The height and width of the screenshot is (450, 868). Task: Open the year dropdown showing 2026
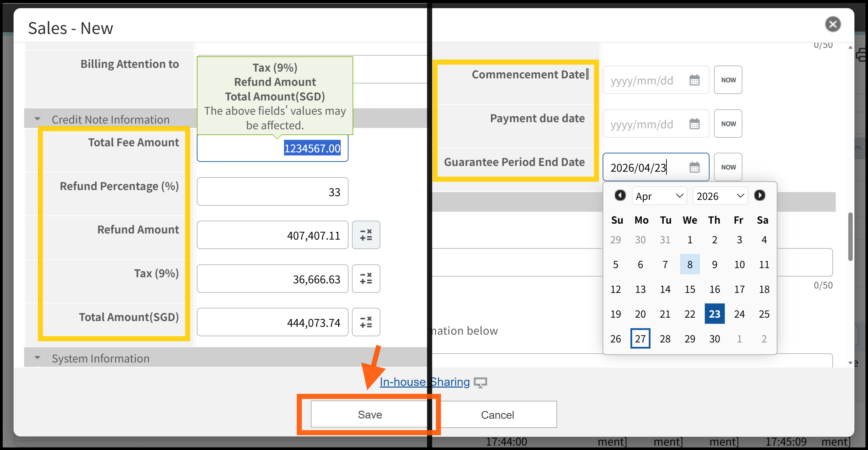pos(720,196)
